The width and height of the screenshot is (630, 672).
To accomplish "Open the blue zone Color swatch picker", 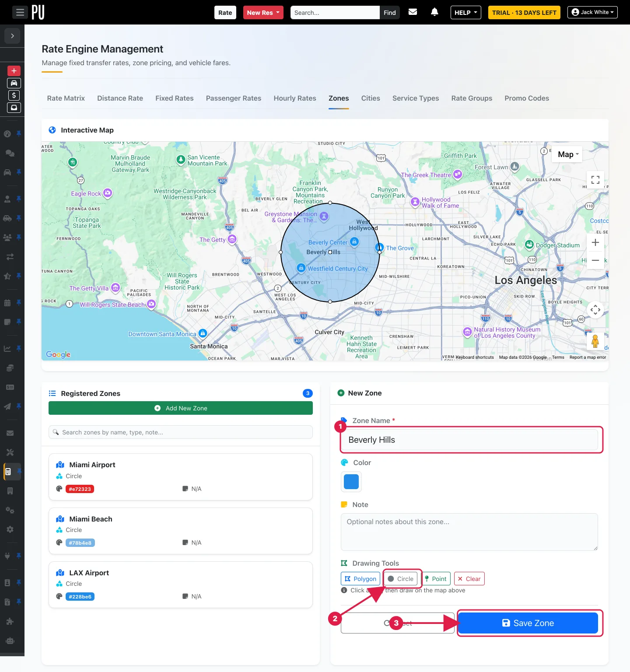I will coord(351,482).
